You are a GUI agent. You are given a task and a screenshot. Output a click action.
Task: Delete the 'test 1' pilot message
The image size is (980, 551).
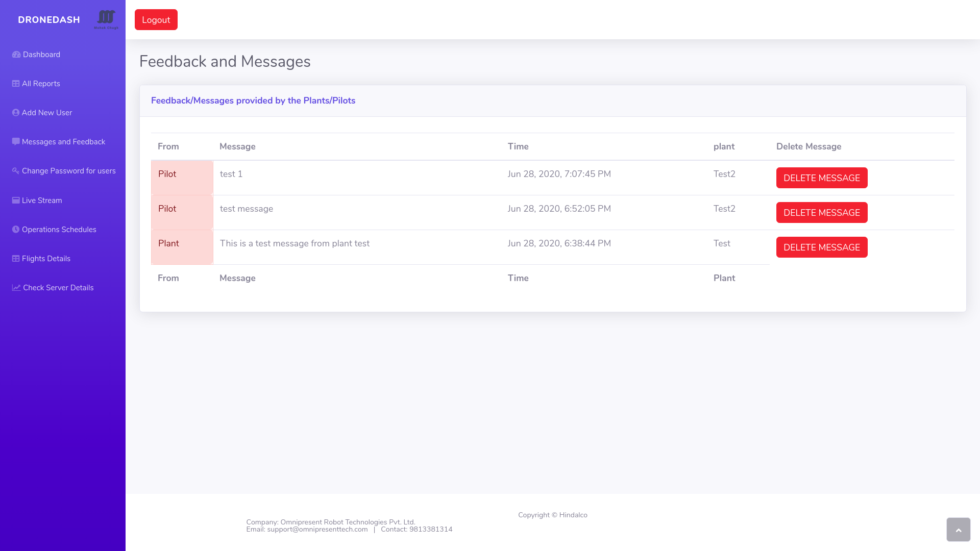[821, 178]
